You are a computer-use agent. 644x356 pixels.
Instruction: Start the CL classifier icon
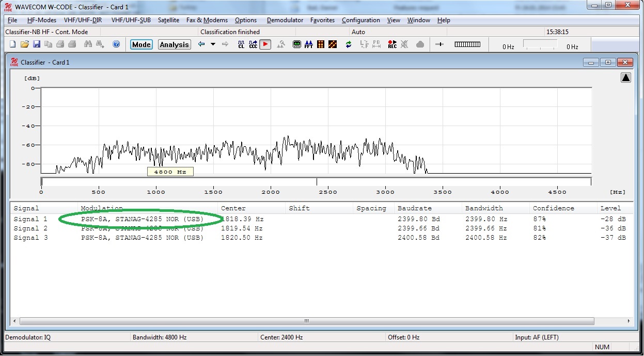coord(241,44)
